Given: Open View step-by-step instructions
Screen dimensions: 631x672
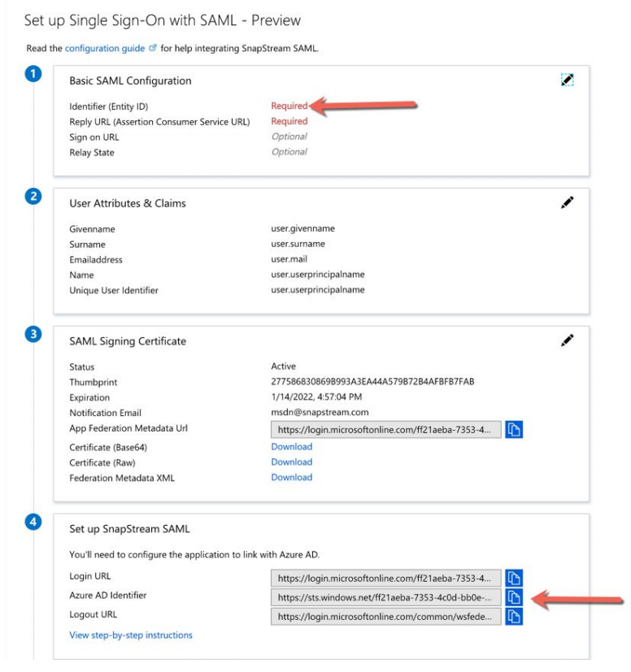Looking at the screenshot, I should coord(131,635).
